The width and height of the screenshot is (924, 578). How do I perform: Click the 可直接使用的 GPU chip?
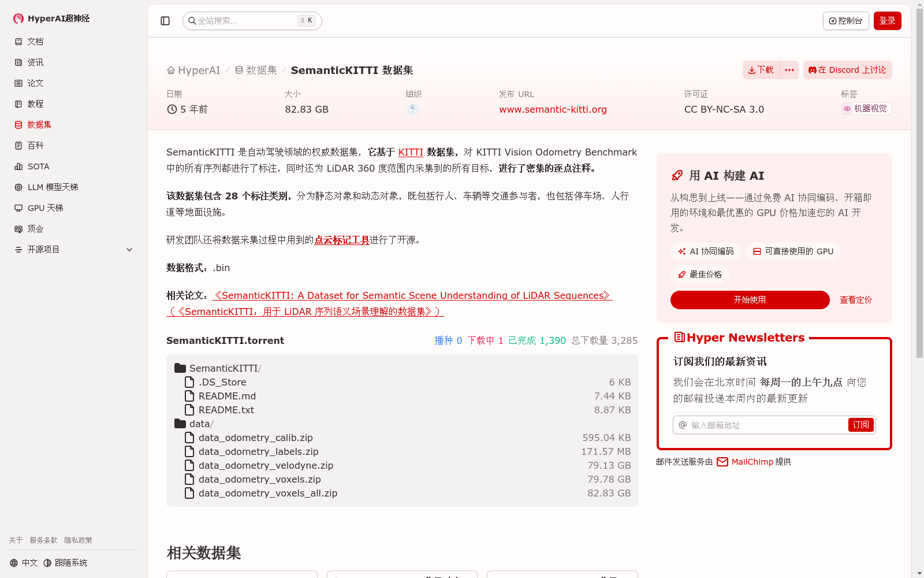tap(793, 251)
